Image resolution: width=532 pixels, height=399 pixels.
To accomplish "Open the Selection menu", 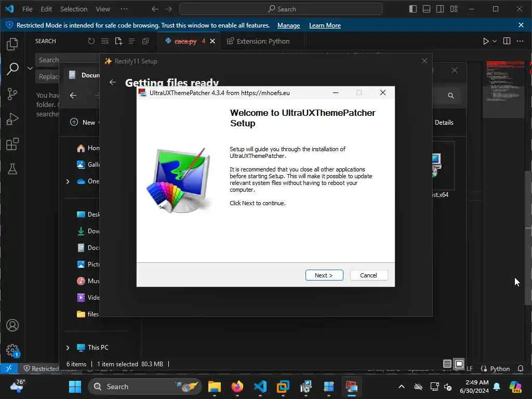I will pos(74,9).
